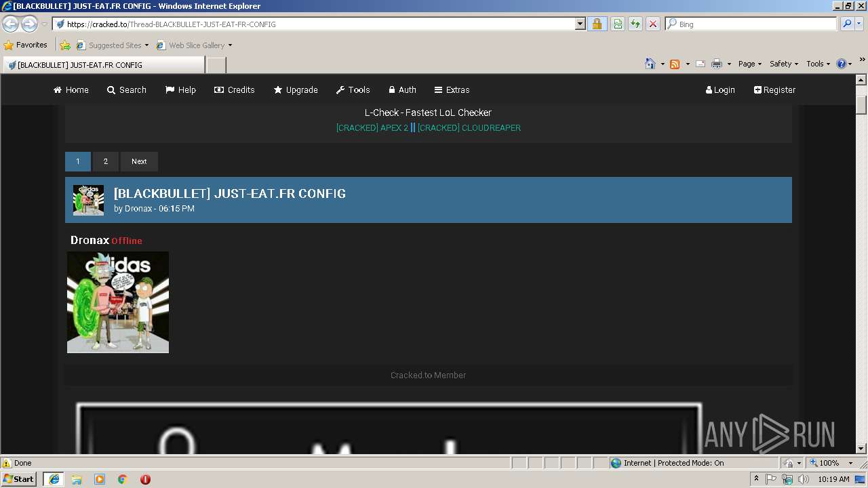Open Upgrade in site navigation
Viewport: 868px width, 488px height.
(x=296, y=89)
